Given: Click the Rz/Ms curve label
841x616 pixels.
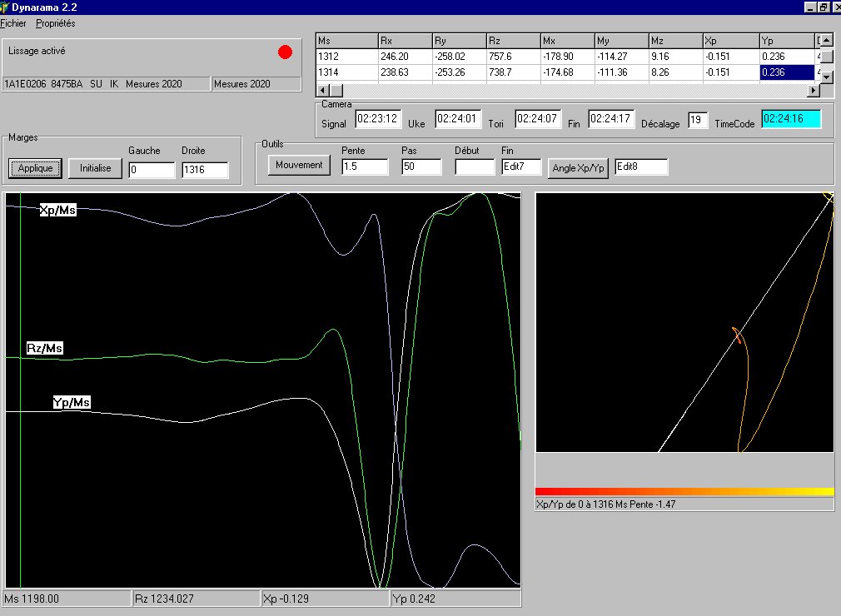Looking at the screenshot, I should click(x=44, y=348).
